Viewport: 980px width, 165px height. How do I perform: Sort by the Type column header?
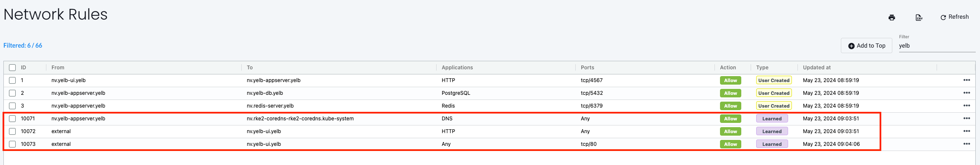(x=762, y=68)
